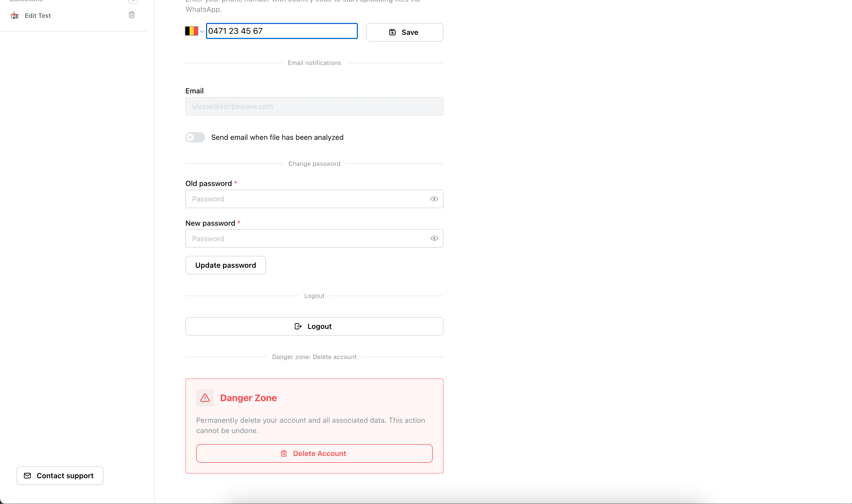Click the Danger Zone warning triangle icon

205,398
